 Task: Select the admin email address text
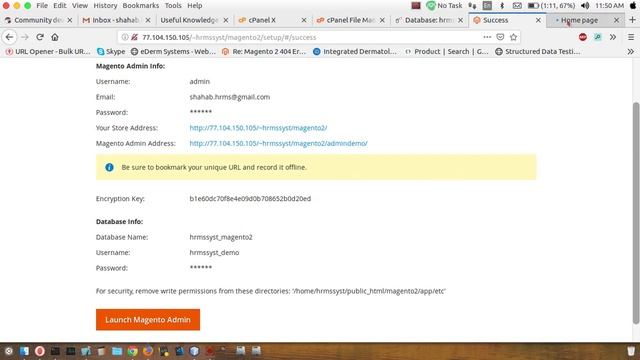pos(230,97)
